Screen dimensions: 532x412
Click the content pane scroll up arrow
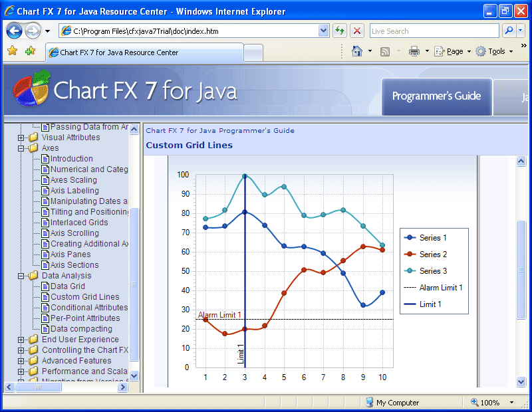(x=521, y=161)
